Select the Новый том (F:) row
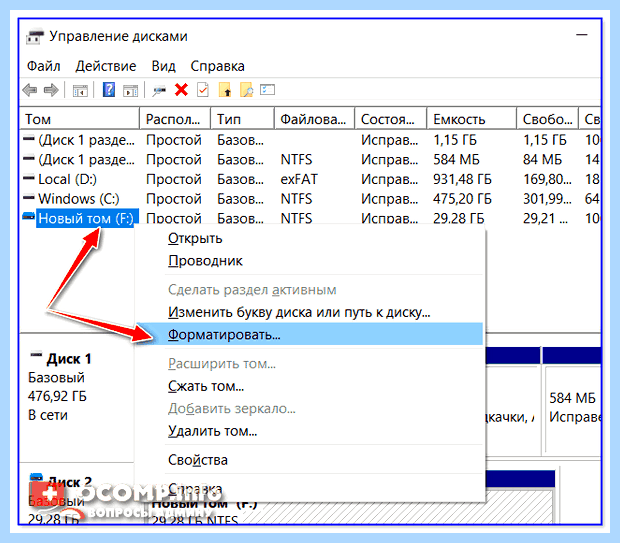The image size is (620, 543). pos(310,218)
